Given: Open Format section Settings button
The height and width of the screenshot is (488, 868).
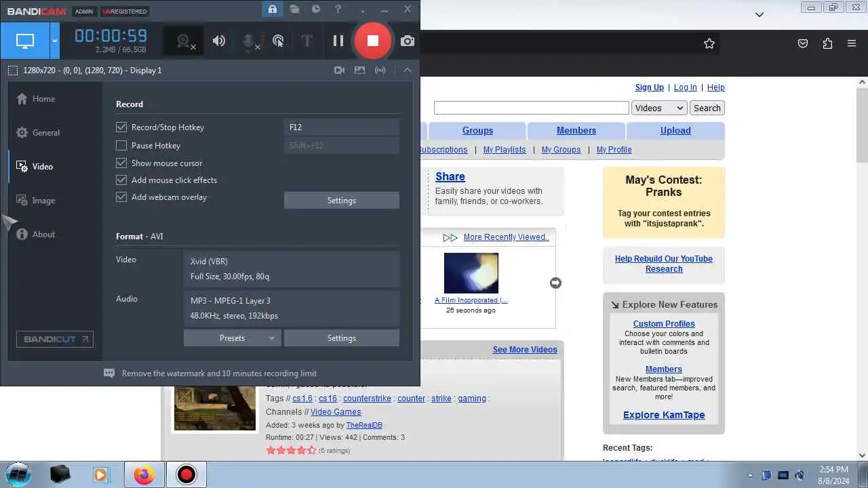Looking at the screenshot, I should coord(342,338).
